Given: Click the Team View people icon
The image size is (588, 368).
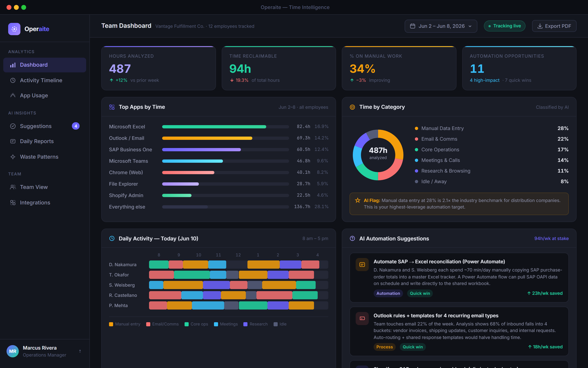Looking at the screenshot, I should click(x=13, y=187).
